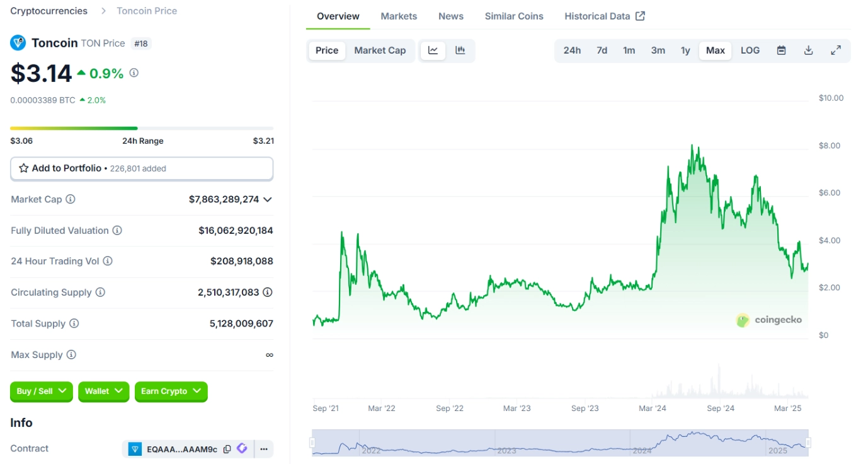Open Total Supply info icon
The height and width of the screenshot is (464, 868).
point(74,323)
